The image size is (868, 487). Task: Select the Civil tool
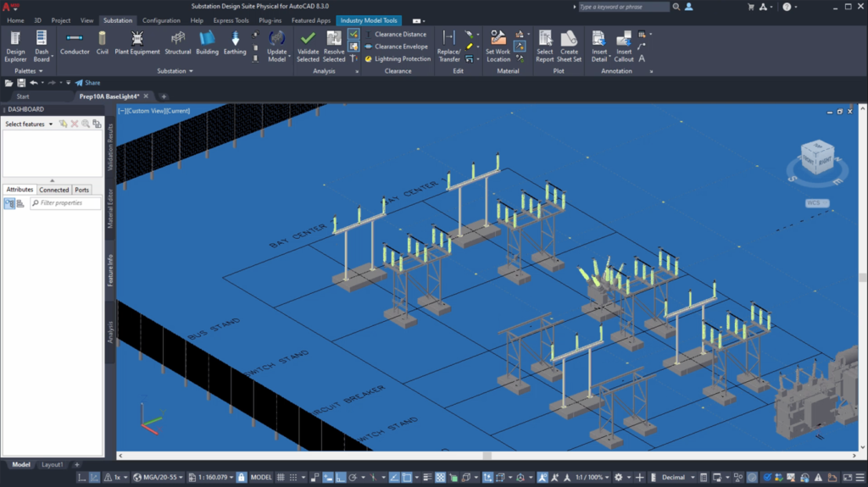coord(103,43)
